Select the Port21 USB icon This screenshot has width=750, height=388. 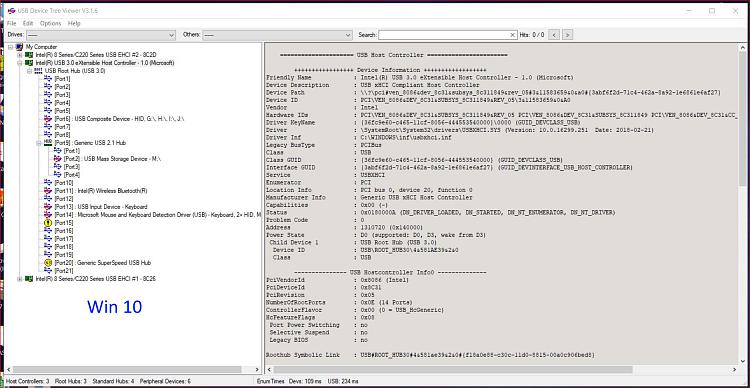pyautogui.click(x=48, y=270)
